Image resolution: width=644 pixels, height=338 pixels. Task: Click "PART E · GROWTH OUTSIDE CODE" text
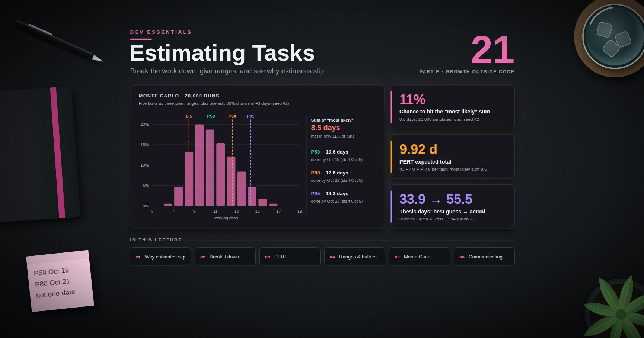[x=467, y=72]
